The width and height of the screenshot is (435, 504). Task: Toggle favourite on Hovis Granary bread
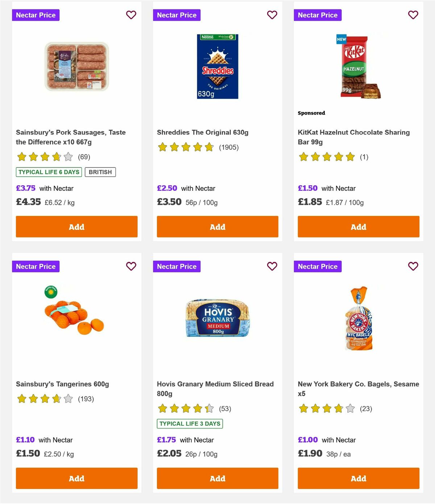coord(272,266)
